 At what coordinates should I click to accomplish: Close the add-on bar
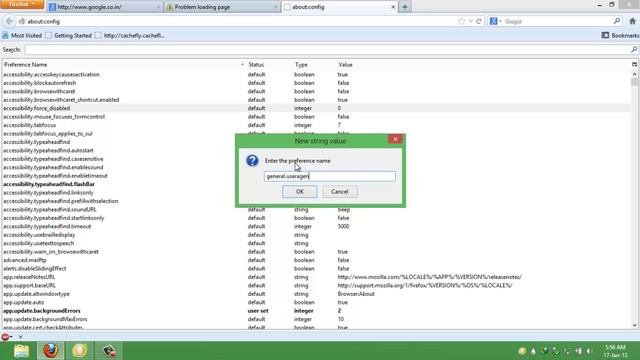(x=20, y=337)
